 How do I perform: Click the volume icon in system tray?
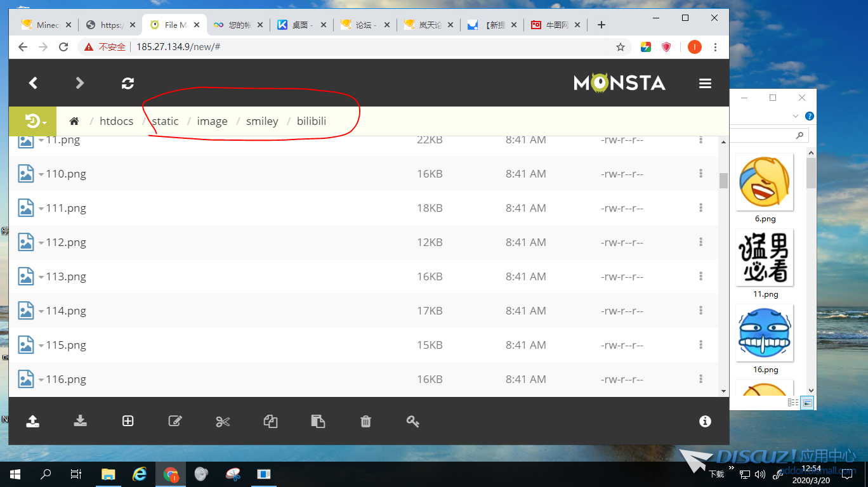pyautogui.click(x=760, y=474)
